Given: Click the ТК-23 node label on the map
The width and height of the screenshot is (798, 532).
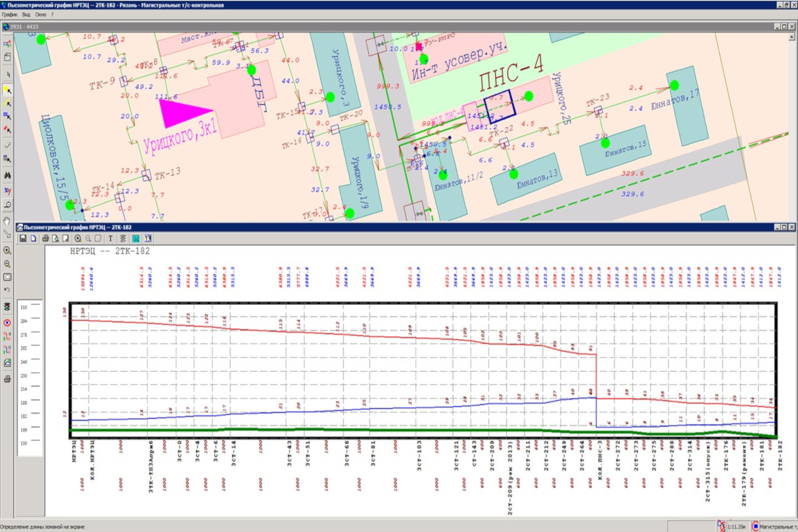Looking at the screenshot, I should (597, 101).
